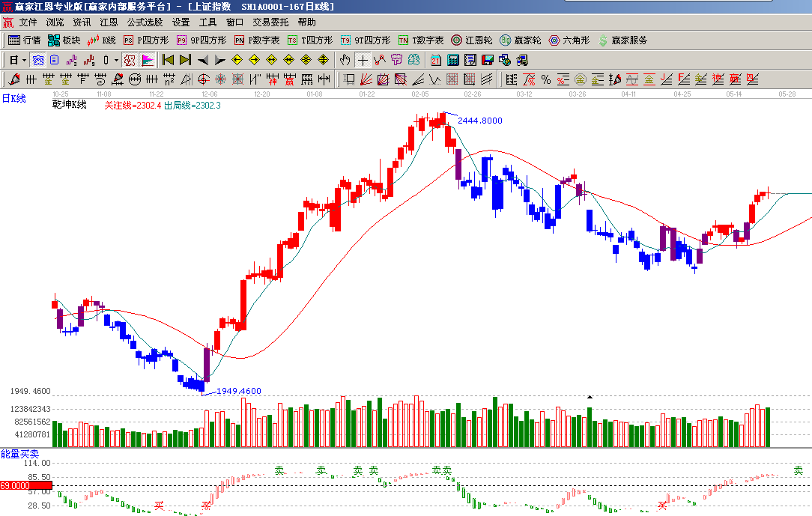Open the 公式选股 menu
Image resolution: width=812 pixels, height=516 pixels.
pos(145,22)
